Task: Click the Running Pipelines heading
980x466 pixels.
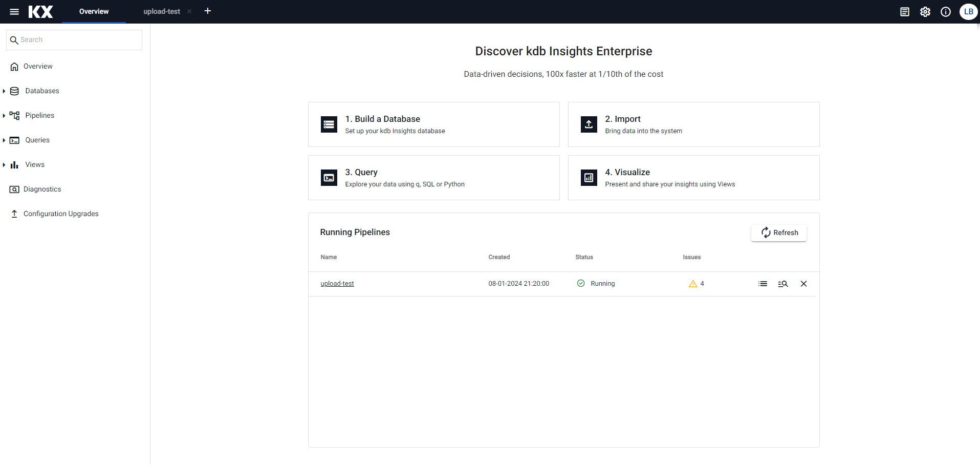Action: coord(355,232)
